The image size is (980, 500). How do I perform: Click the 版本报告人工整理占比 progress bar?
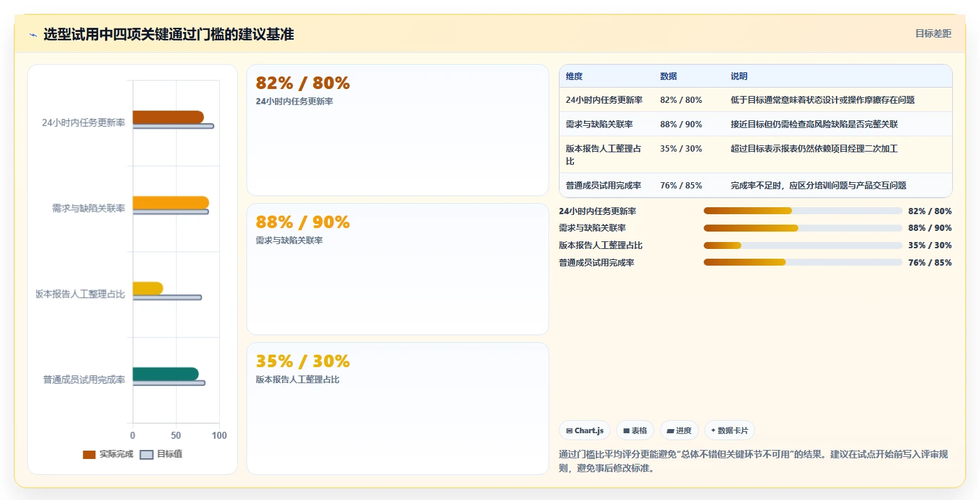tap(803, 245)
